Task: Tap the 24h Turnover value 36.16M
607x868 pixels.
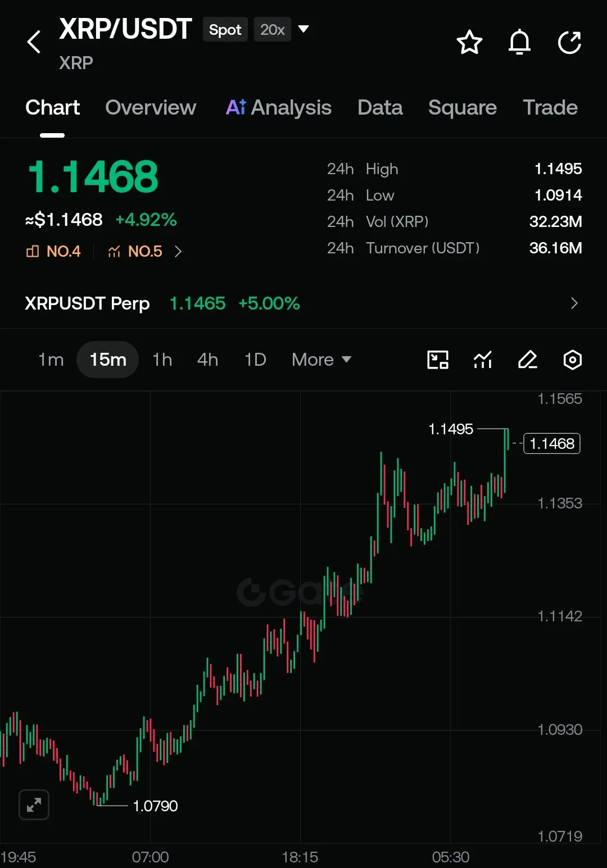Action: tap(555, 248)
